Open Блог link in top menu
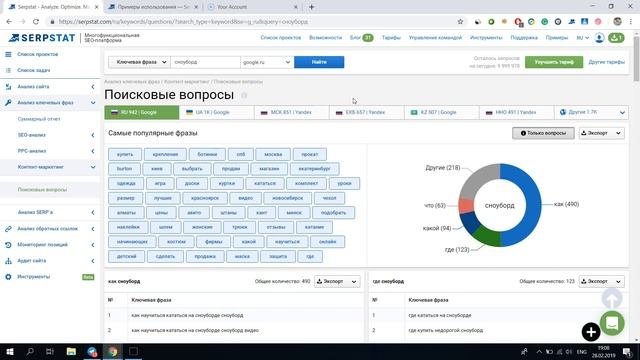This screenshot has width=640, height=360. pyautogui.click(x=355, y=38)
